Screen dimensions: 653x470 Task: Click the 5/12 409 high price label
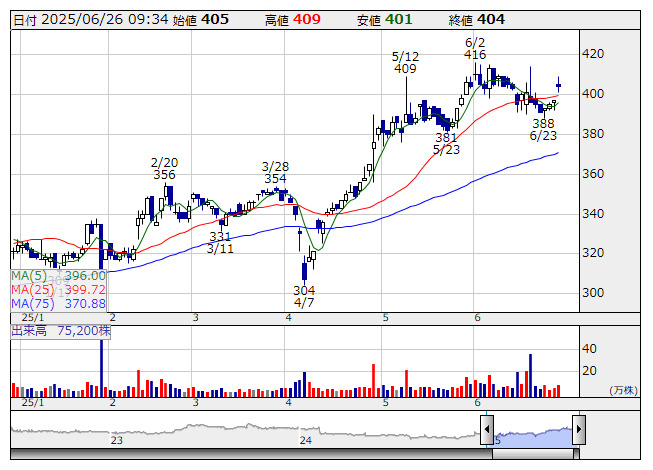(x=405, y=62)
